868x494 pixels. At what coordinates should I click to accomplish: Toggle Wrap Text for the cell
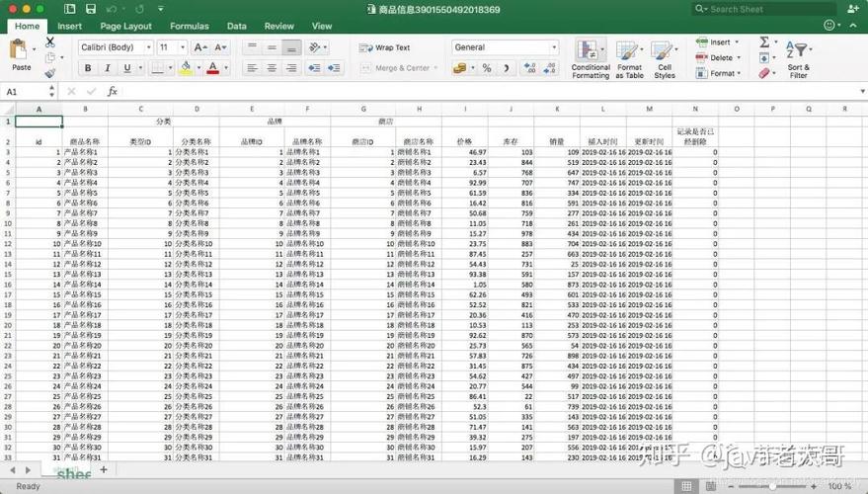point(384,47)
